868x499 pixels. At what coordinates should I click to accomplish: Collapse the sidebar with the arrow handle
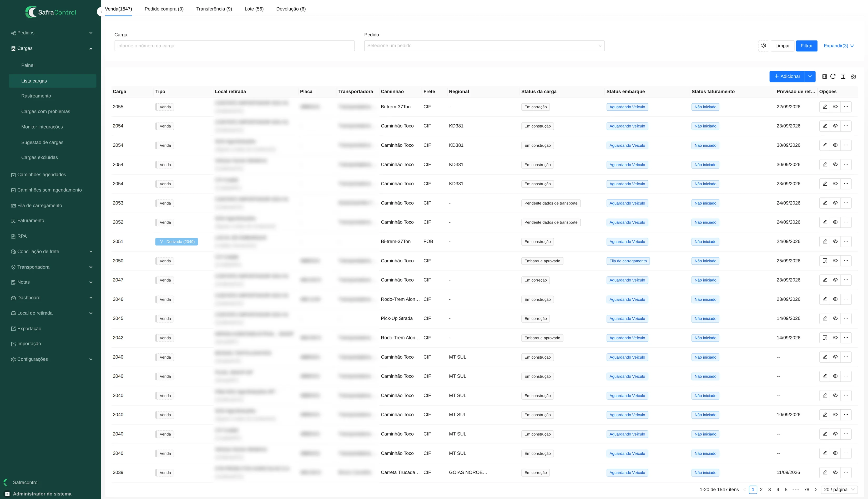click(x=100, y=12)
